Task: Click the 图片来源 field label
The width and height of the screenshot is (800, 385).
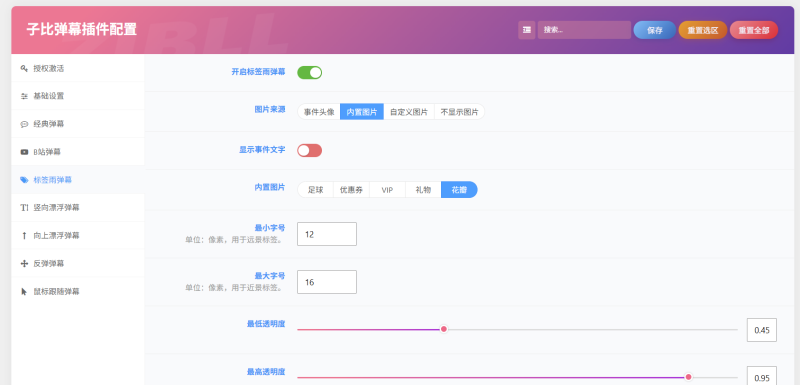Action: 270,109
